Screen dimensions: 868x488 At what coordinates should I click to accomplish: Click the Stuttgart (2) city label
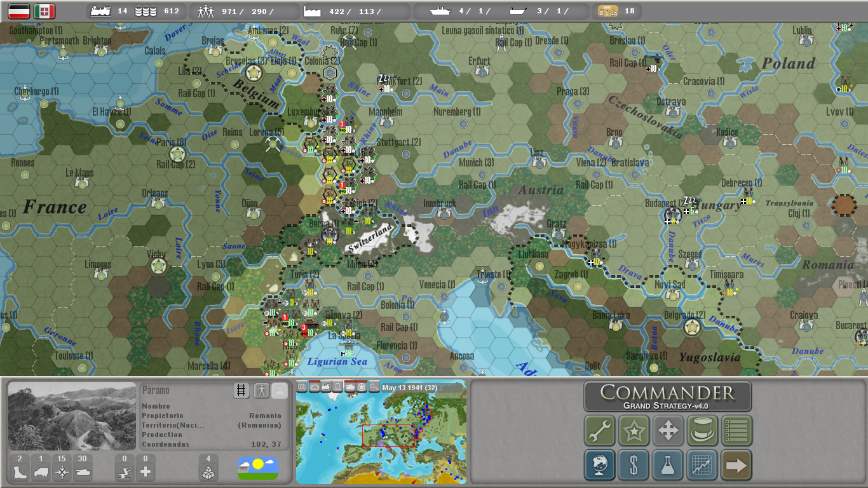(x=399, y=142)
